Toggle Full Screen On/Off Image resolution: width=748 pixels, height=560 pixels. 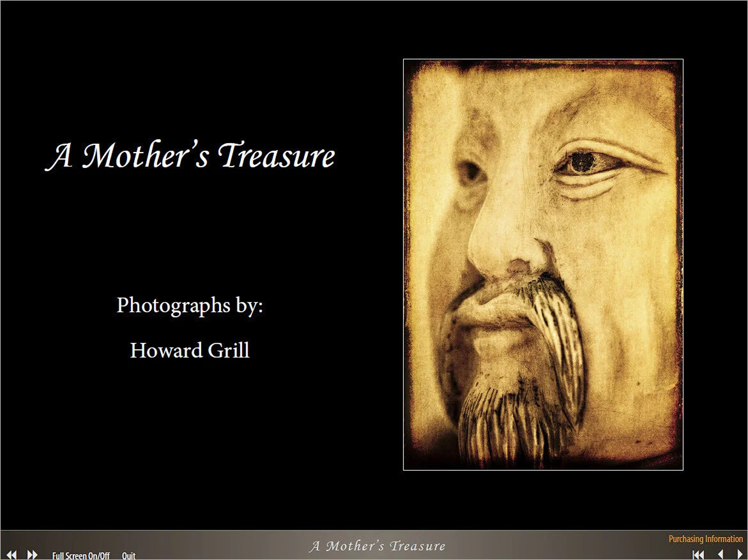81,556
